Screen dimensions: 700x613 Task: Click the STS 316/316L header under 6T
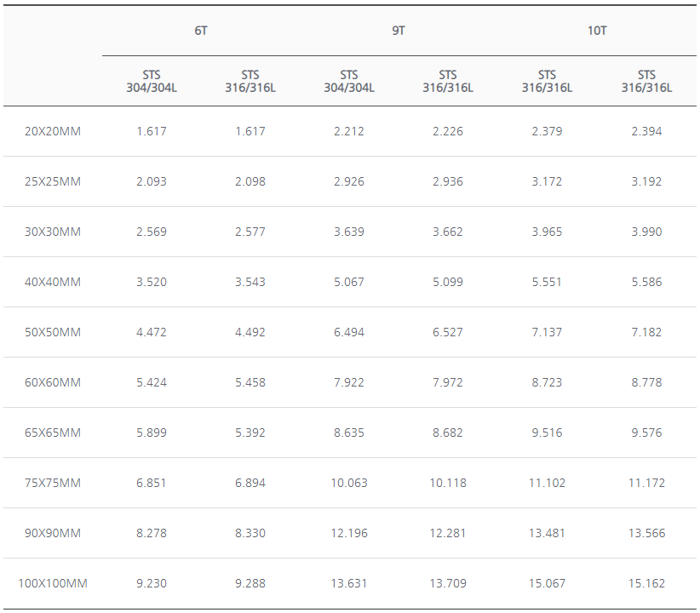point(250,81)
